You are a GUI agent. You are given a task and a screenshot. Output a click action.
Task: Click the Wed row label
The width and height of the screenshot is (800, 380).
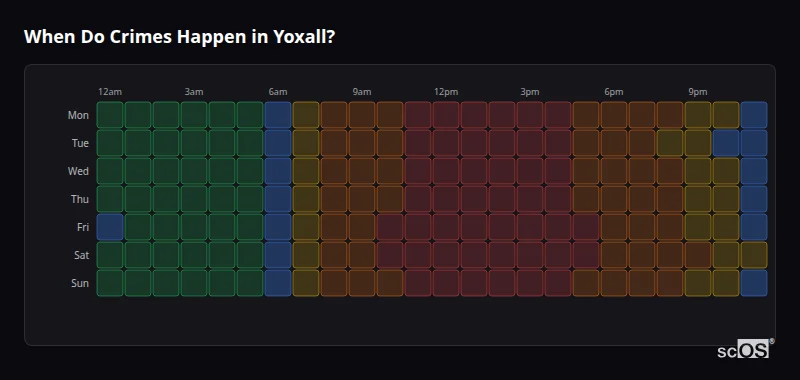pyautogui.click(x=78, y=171)
